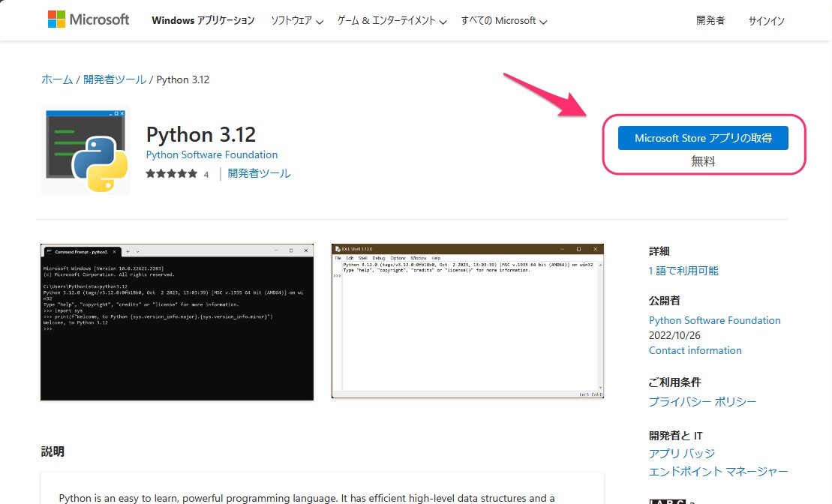Image resolution: width=832 pixels, height=504 pixels.
Task: Click the ご利用条件 heading
Action: 675,382
